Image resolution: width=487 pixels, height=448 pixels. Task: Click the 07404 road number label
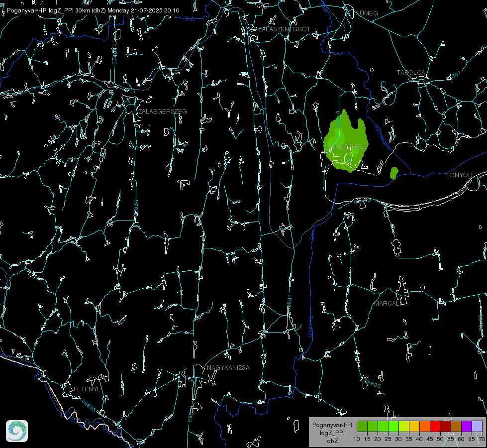(x=114, y=56)
